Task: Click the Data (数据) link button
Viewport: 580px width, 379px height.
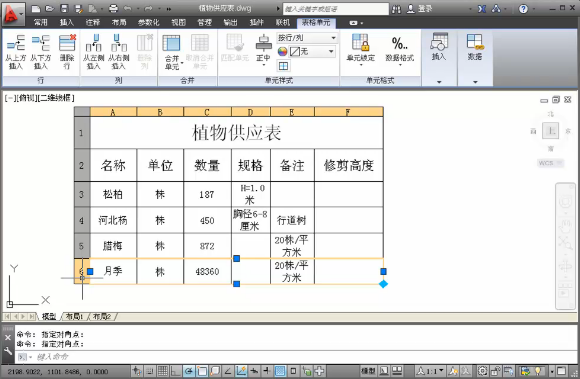Action: [475, 47]
